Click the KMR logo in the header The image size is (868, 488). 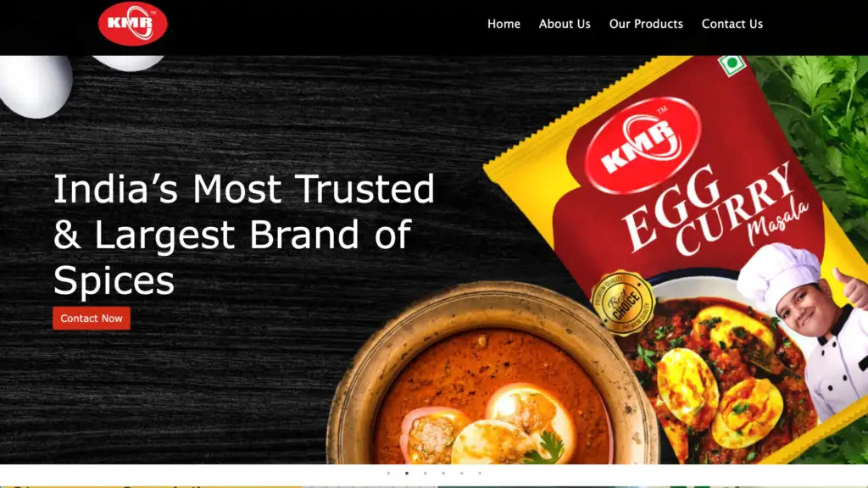pos(133,23)
